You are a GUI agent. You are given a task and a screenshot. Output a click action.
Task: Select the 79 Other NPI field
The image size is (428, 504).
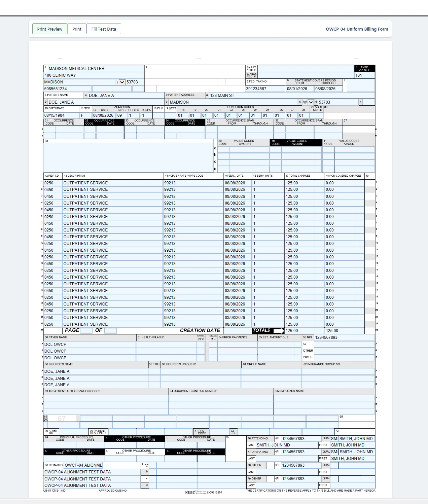pos(301,479)
